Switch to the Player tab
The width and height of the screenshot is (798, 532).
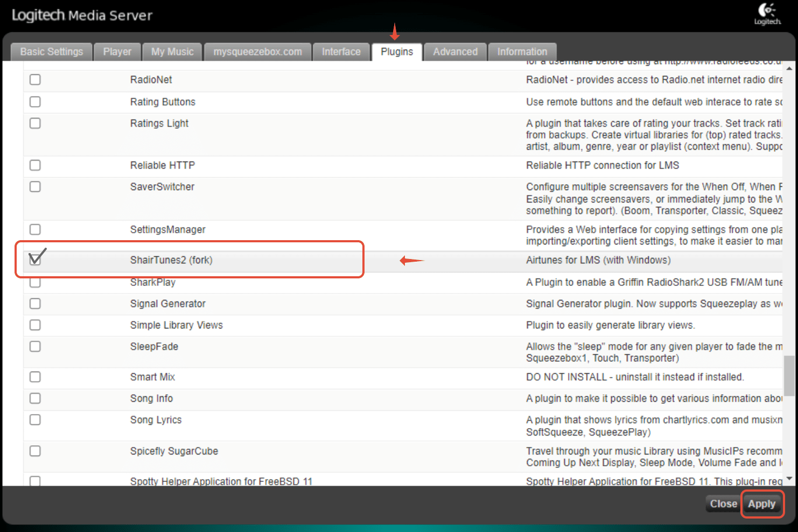pyautogui.click(x=117, y=52)
